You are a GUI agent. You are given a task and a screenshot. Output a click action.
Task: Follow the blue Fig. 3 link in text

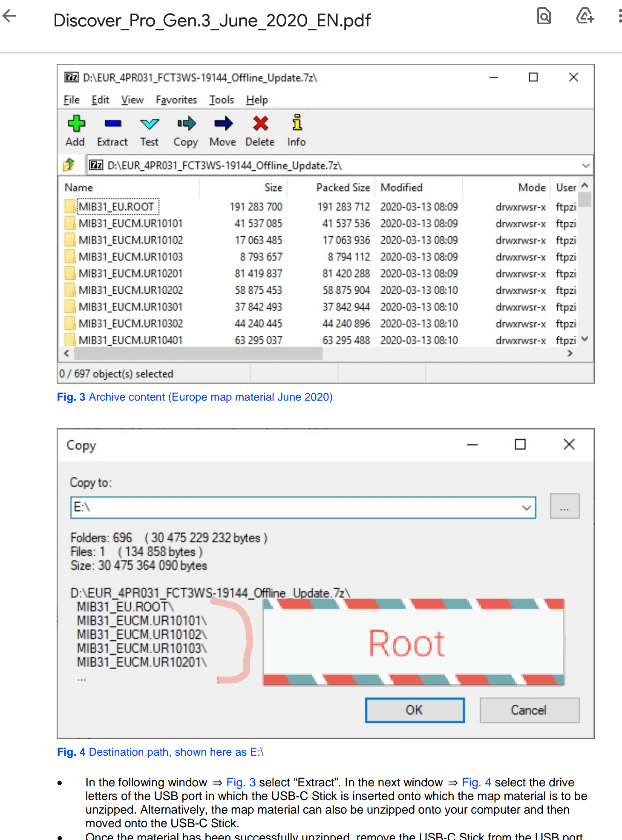241,782
